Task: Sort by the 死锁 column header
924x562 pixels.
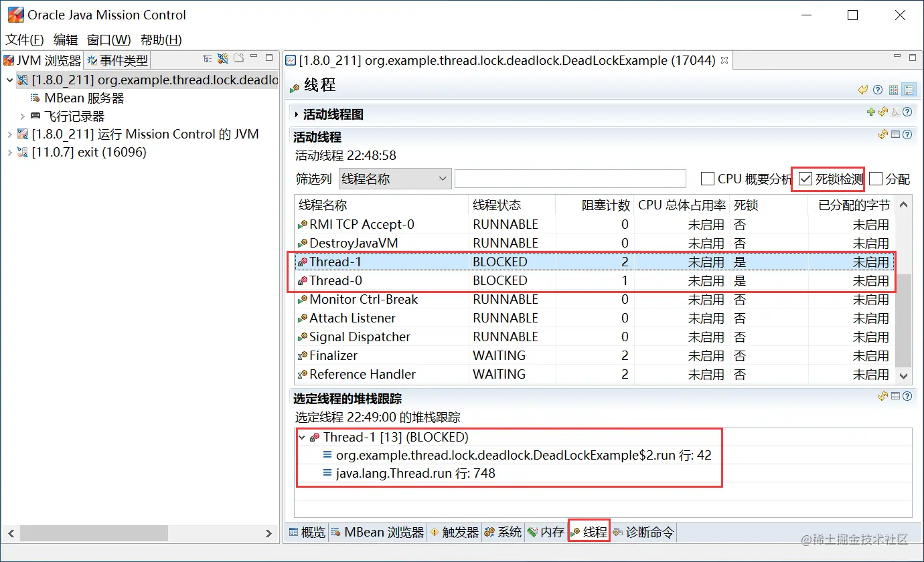Action: pos(769,205)
